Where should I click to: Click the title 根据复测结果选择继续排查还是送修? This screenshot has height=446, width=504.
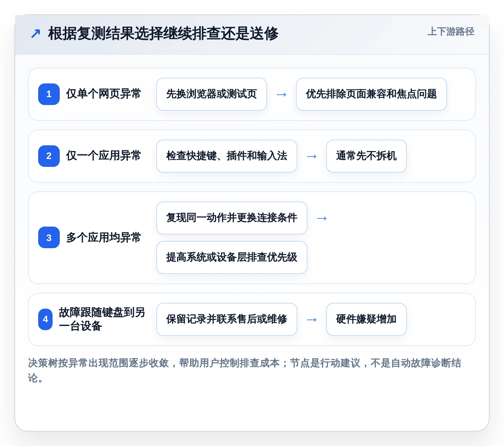pyautogui.click(x=163, y=34)
